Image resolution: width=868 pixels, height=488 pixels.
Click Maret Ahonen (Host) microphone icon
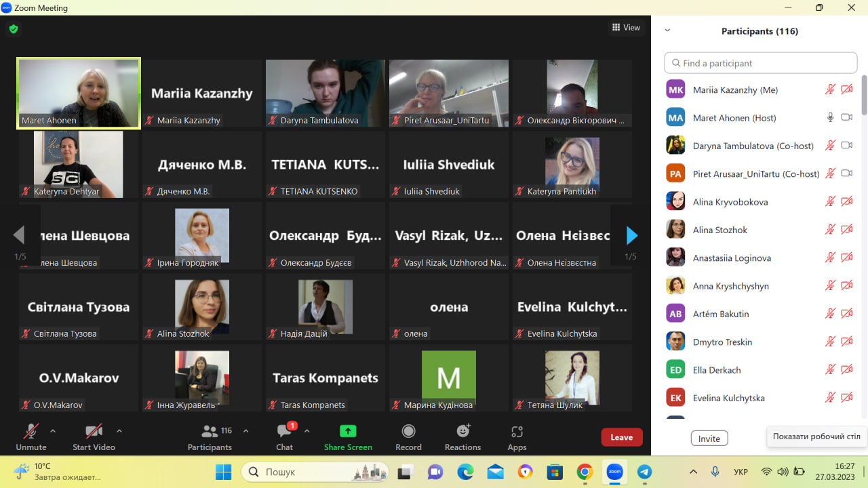coord(830,117)
